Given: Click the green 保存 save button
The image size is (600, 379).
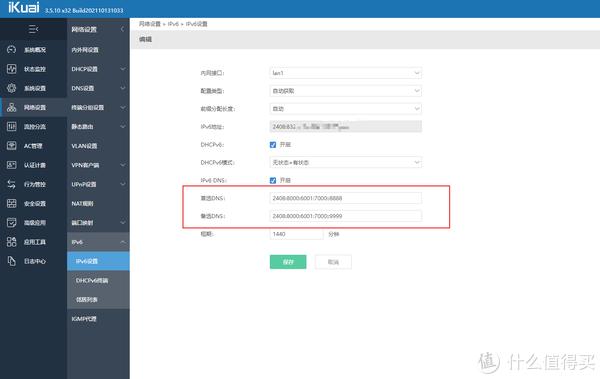Looking at the screenshot, I should pos(288,262).
